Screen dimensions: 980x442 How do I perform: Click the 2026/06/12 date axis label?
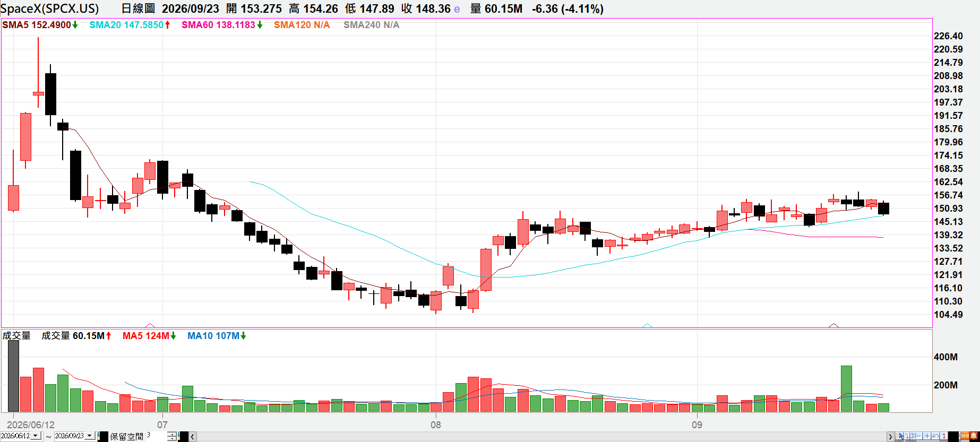click(x=31, y=425)
